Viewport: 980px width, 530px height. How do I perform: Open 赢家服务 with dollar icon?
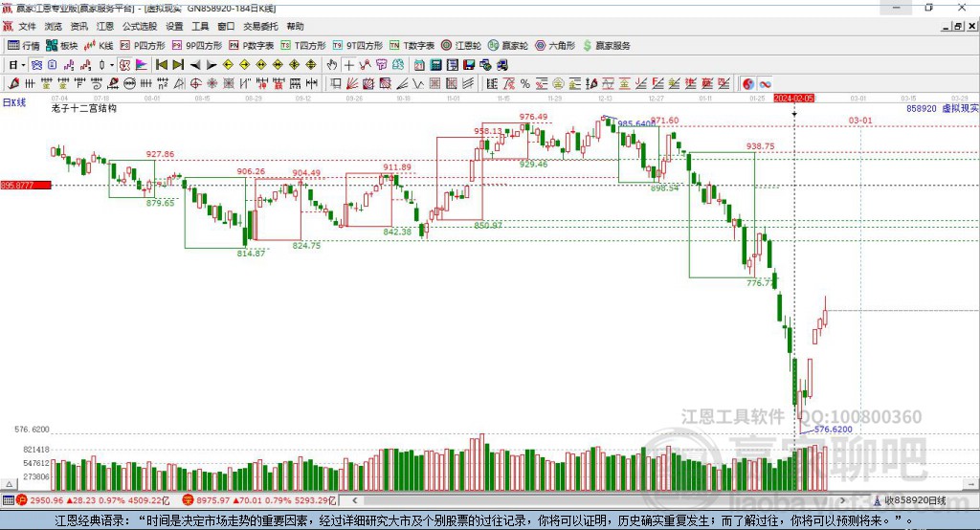pos(606,46)
